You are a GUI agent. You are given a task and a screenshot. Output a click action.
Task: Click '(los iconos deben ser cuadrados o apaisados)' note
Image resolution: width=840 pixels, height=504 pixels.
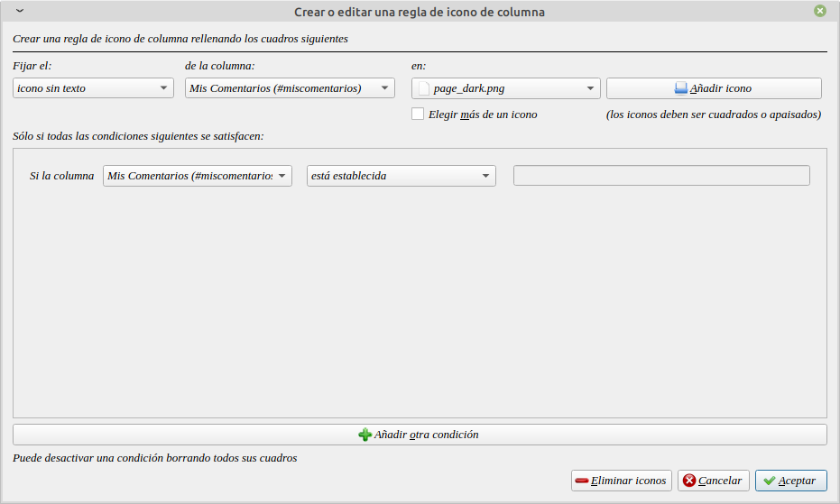point(714,115)
